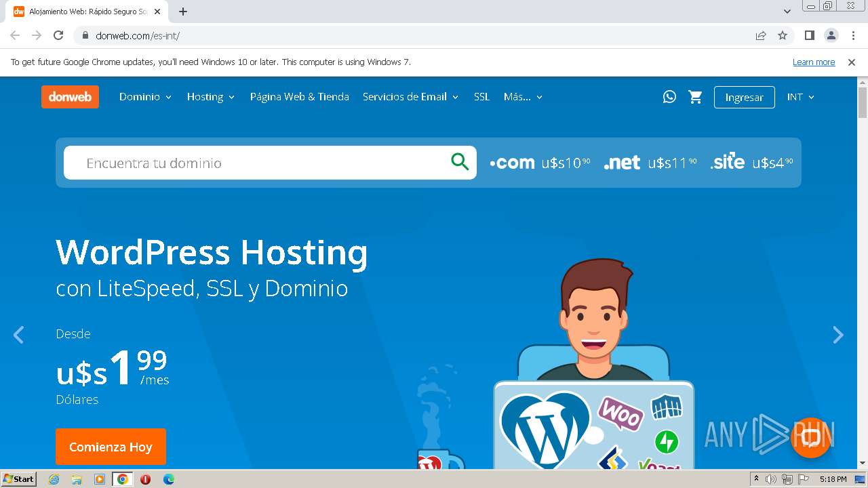Open the SSL menu item

481,97
